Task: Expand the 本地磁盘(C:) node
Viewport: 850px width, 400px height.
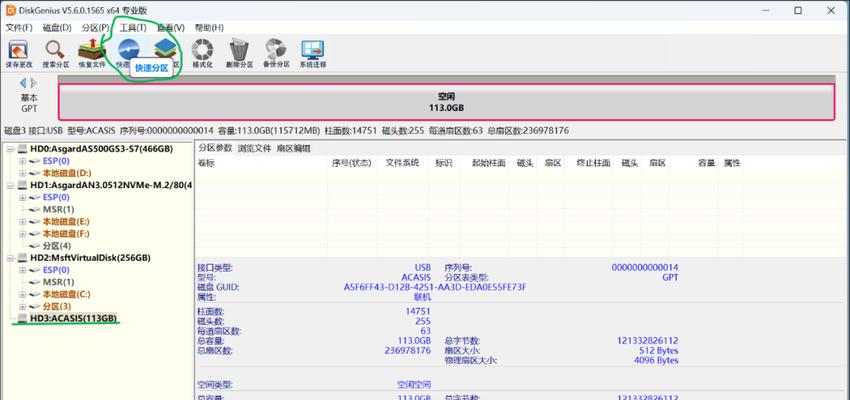Action: click(22, 294)
